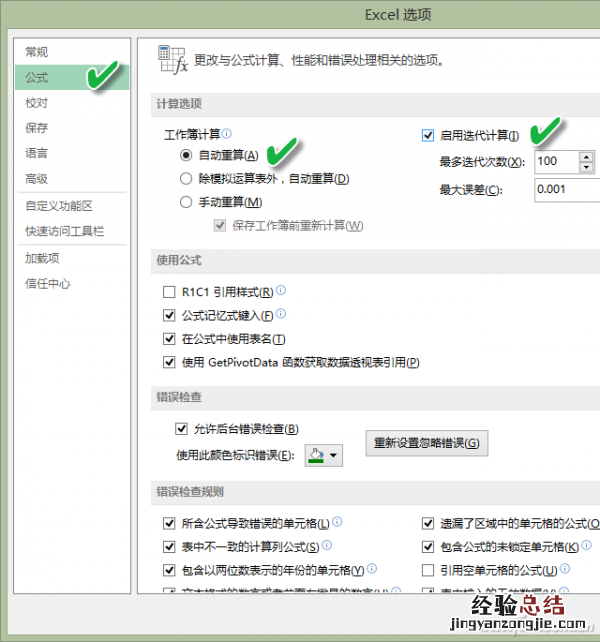Open the 信任中心 category
Viewport: 600px width, 642px height.
(72, 284)
